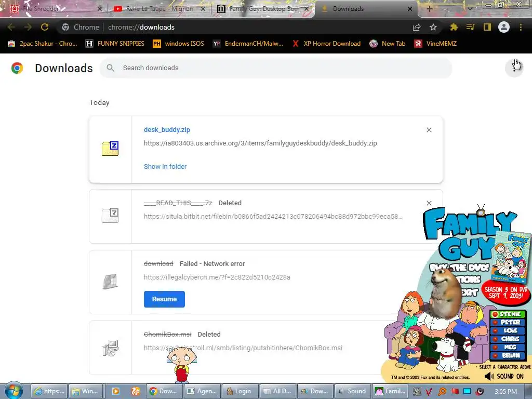532x399 pixels.
Task: Select BRIAN in character list
Action: [x=508, y=355]
